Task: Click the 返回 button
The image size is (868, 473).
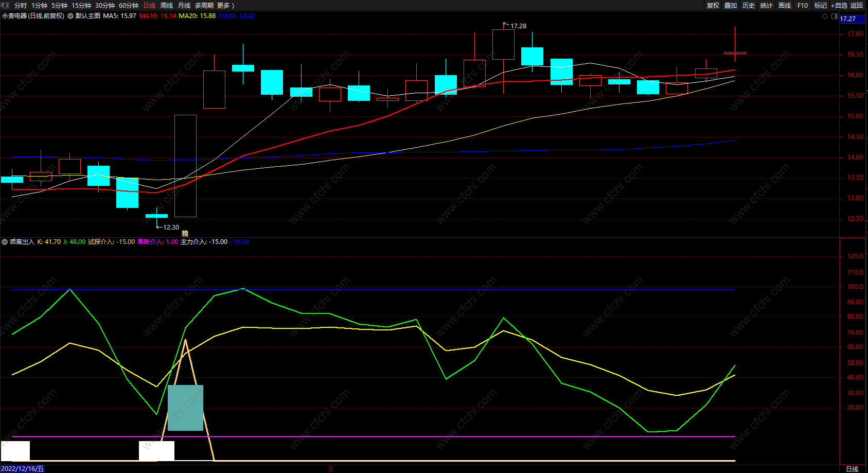Action: click(857, 6)
